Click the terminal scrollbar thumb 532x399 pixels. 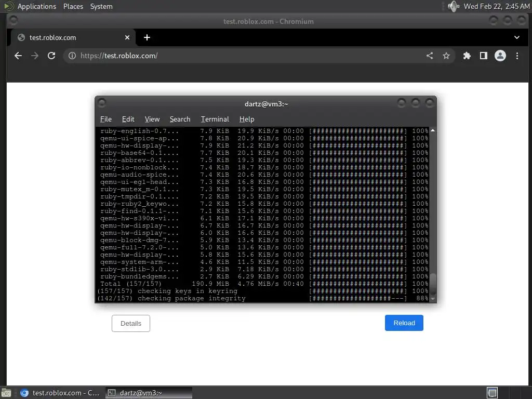(433, 284)
